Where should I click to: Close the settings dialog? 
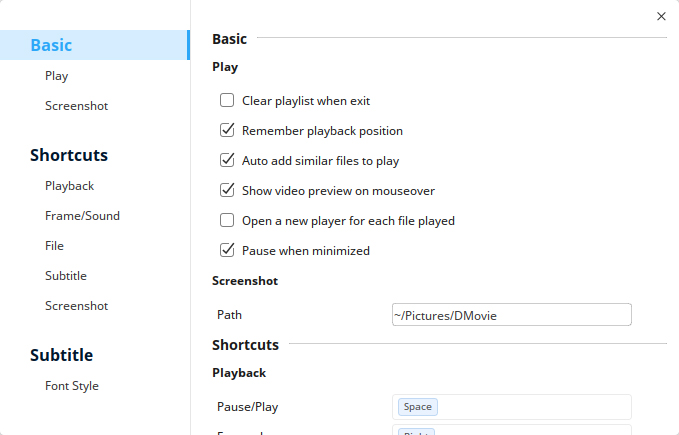[661, 16]
